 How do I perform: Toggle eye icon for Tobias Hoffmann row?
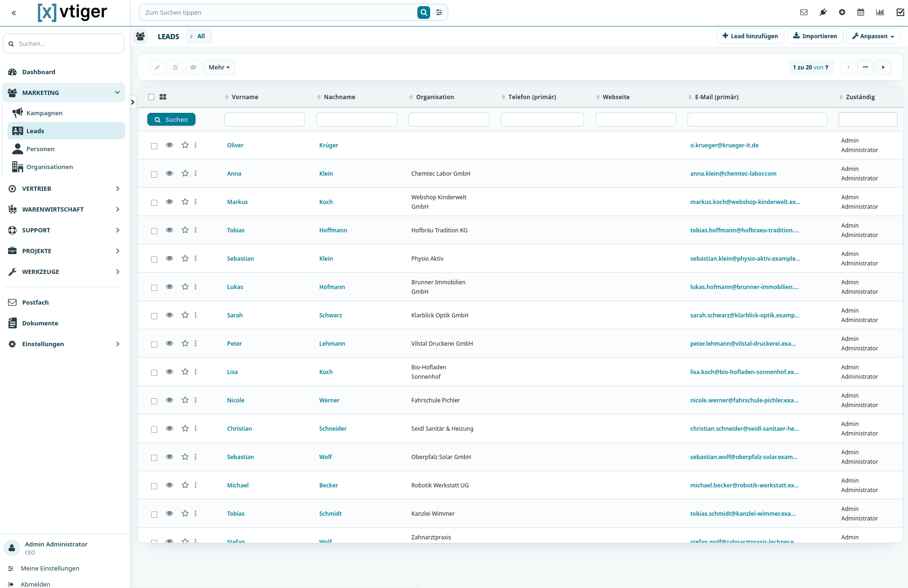pyautogui.click(x=170, y=230)
